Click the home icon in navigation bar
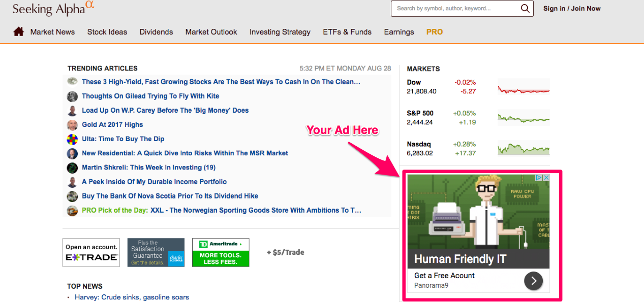The image size is (644, 302). point(19,31)
